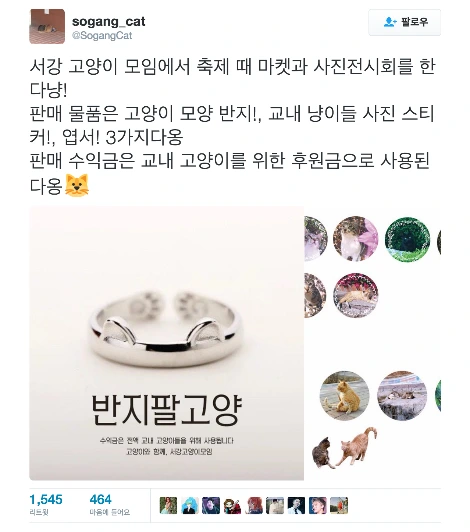This screenshot has width=470, height=532.
Task: Open the cat sticker collage image
Action: point(373,343)
